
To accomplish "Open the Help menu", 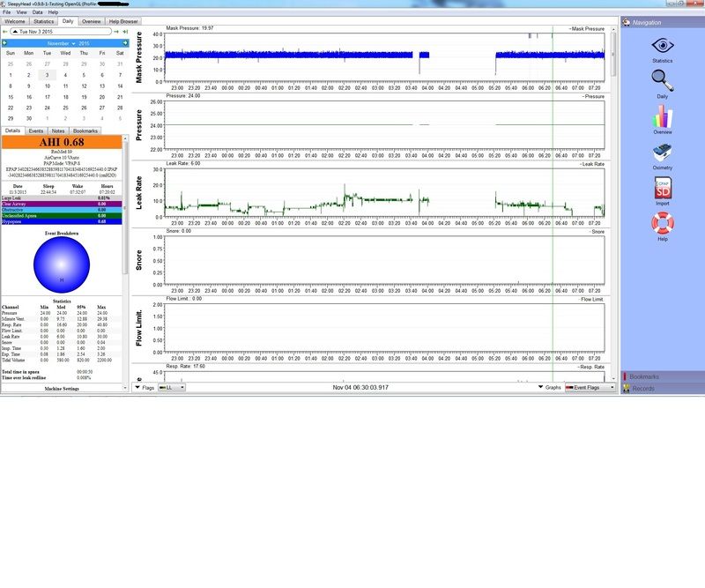I will click(53, 12).
